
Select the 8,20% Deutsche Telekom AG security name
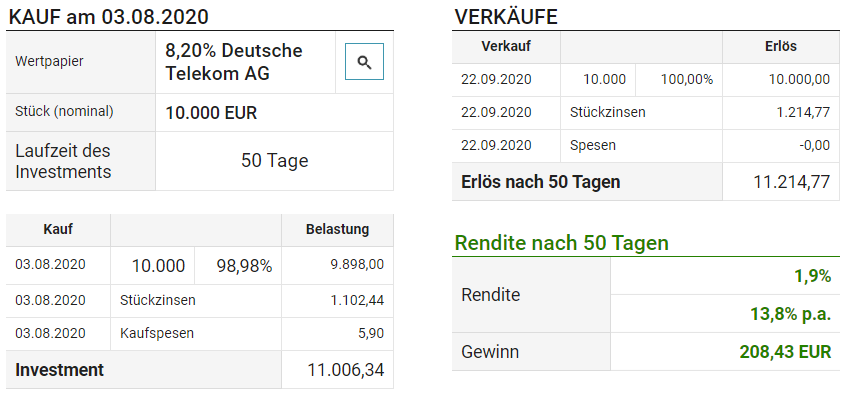coord(234,62)
